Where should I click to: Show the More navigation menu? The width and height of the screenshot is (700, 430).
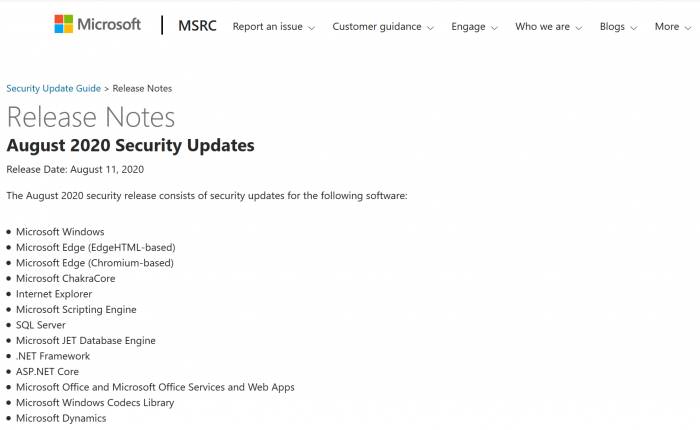tap(674, 27)
